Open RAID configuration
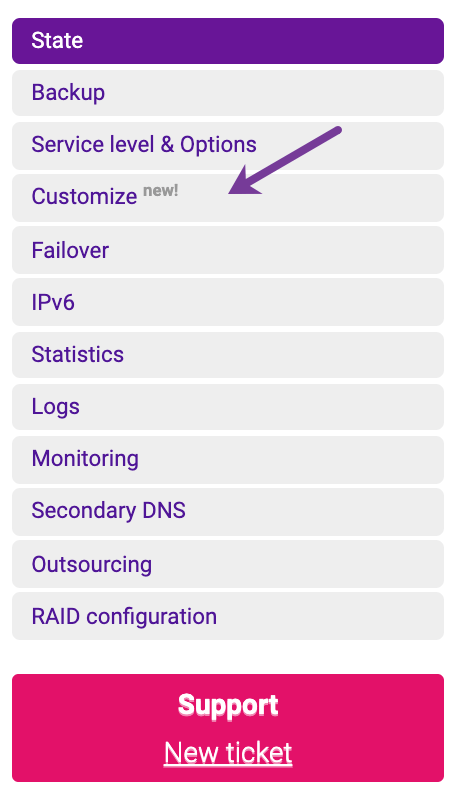 [228, 616]
